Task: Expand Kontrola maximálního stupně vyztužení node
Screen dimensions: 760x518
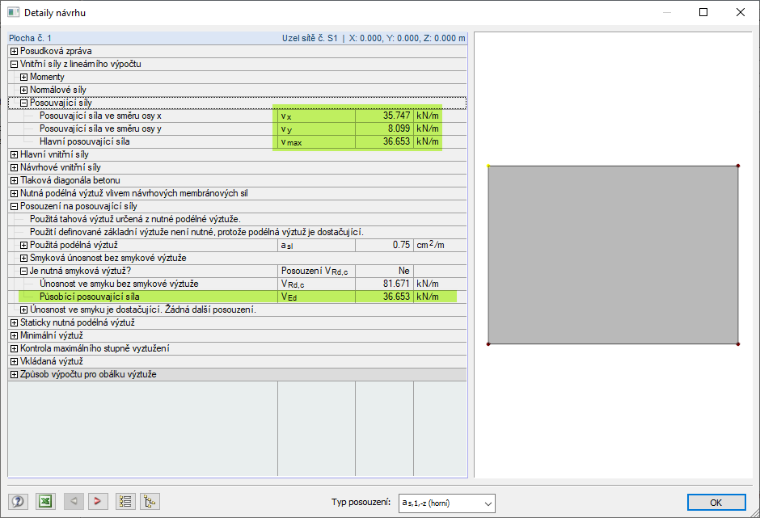Action: click(14, 348)
